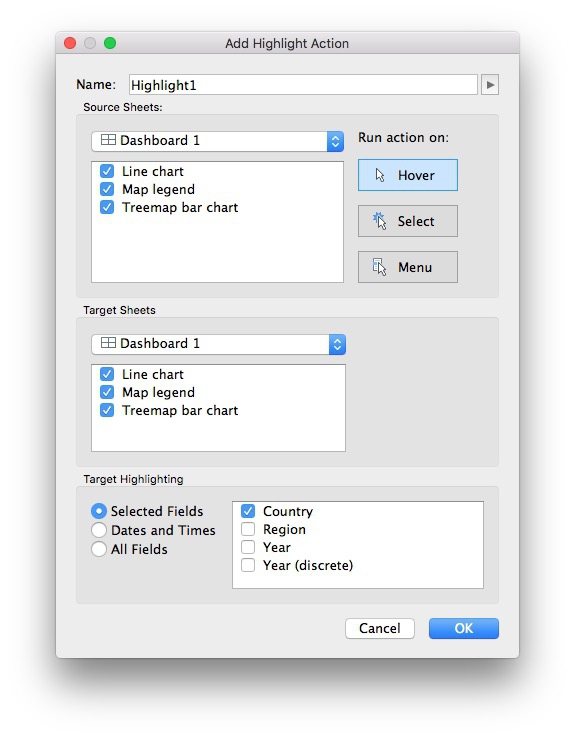
Task: Uncheck Line chart in Source Sheets
Action: (x=107, y=171)
